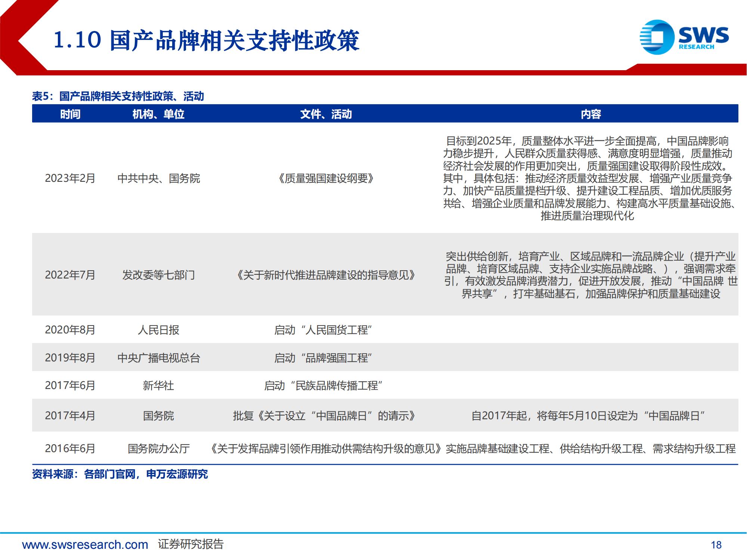Viewport: 747px width, 560px height.
Task: Click the 表5 table caption text
Action: (x=118, y=96)
